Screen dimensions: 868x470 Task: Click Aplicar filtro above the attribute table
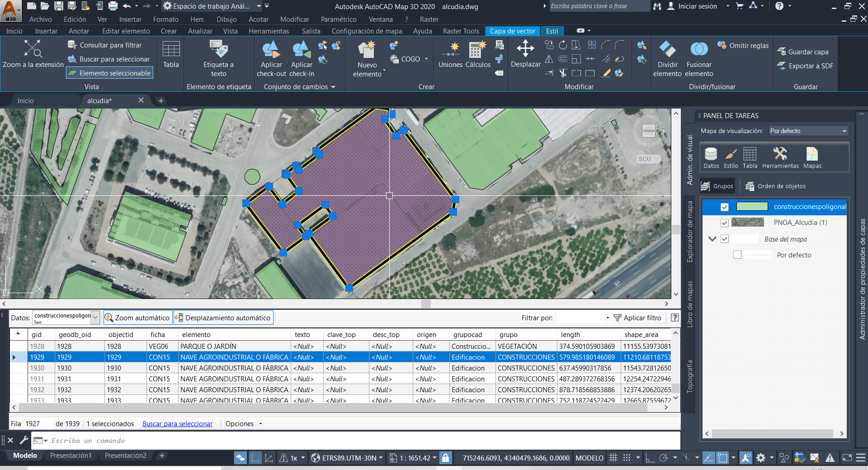(638, 318)
